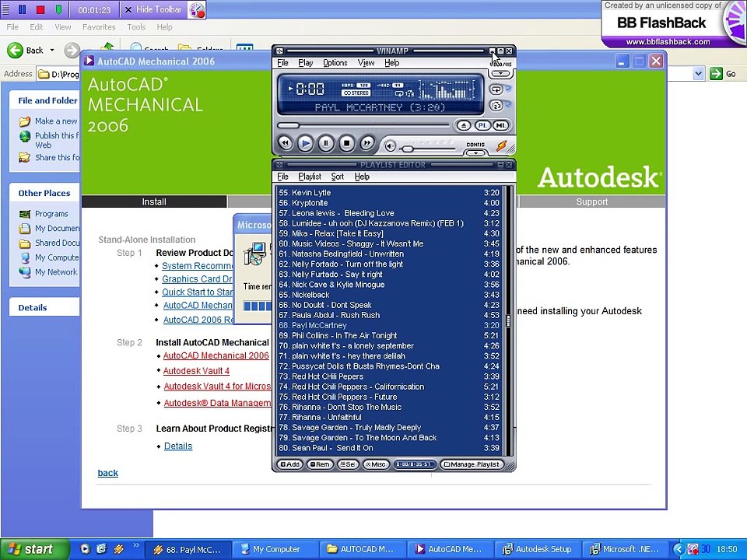Open Winamp View menu
The image size is (747, 560).
[x=366, y=63]
